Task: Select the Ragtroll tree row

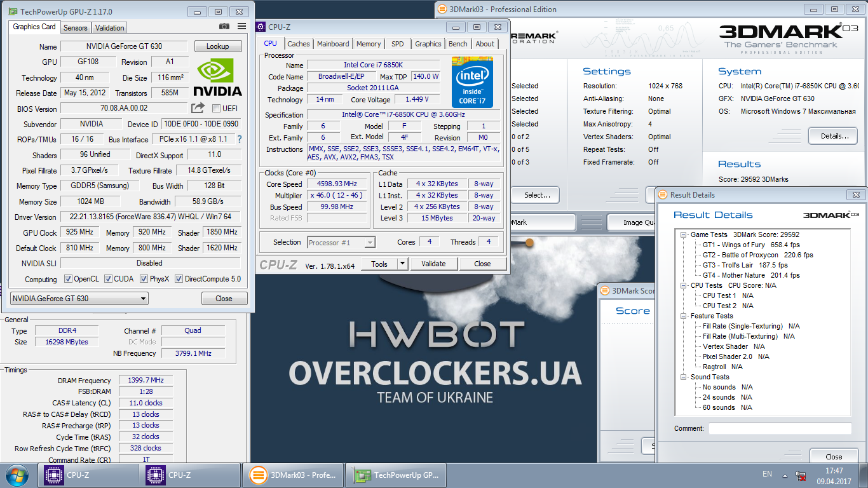Action: tap(722, 367)
